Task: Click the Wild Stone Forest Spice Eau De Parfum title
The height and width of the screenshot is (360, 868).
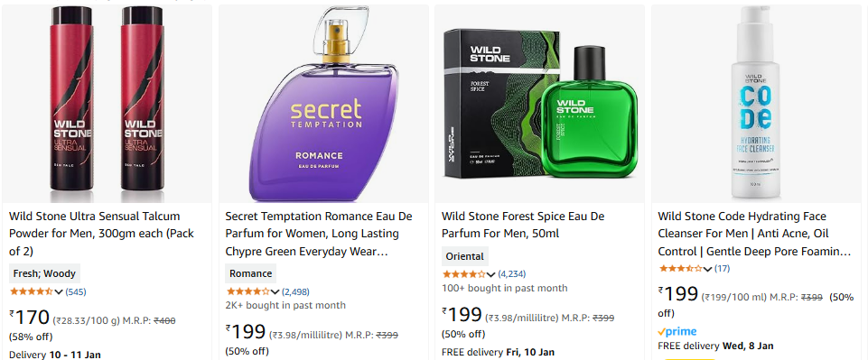Action: tap(523, 225)
